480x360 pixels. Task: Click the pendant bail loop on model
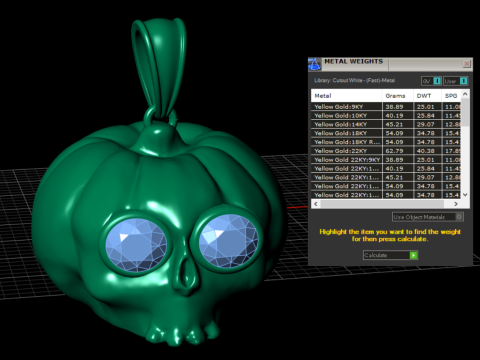click(x=158, y=68)
